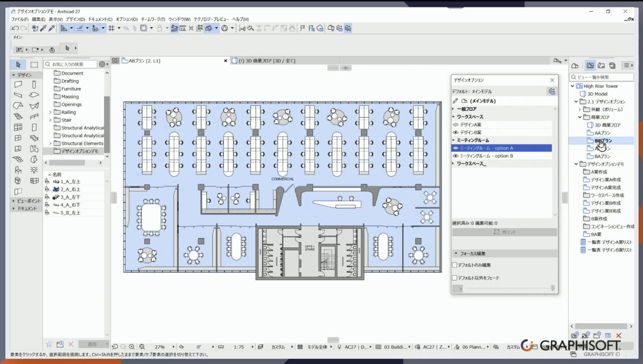Hide ミーティングルーム - option A with its eye toggle

pos(455,147)
